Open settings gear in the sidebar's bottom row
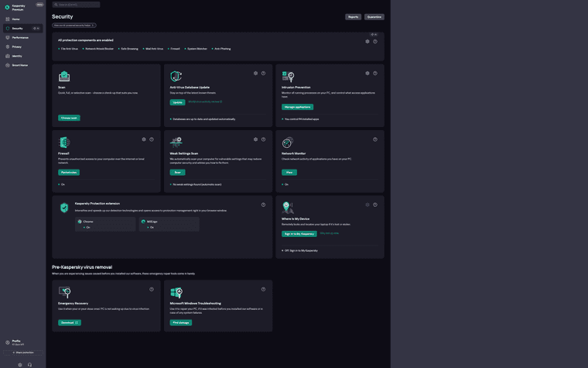Screen dimensions: 588x368 [20, 365]
